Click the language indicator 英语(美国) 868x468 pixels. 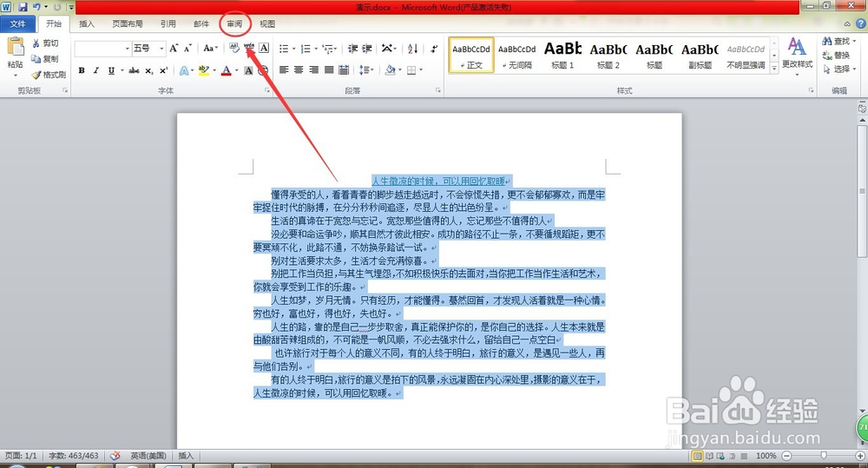point(148,456)
